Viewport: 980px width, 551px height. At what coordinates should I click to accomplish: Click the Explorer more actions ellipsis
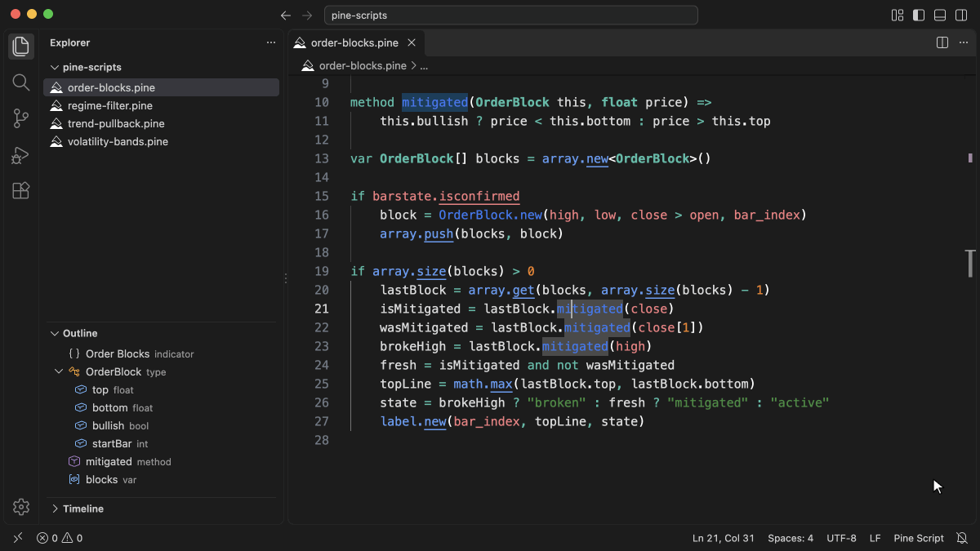[271, 42]
